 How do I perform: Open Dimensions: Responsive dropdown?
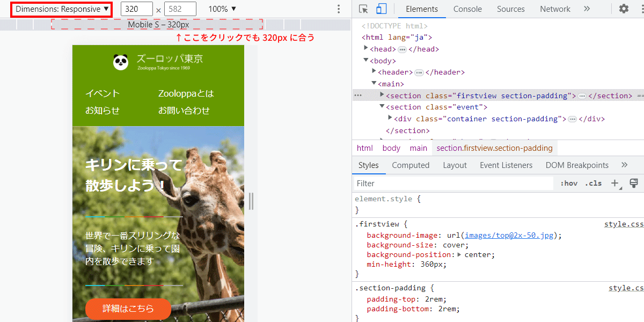click(x=62, y=9)
